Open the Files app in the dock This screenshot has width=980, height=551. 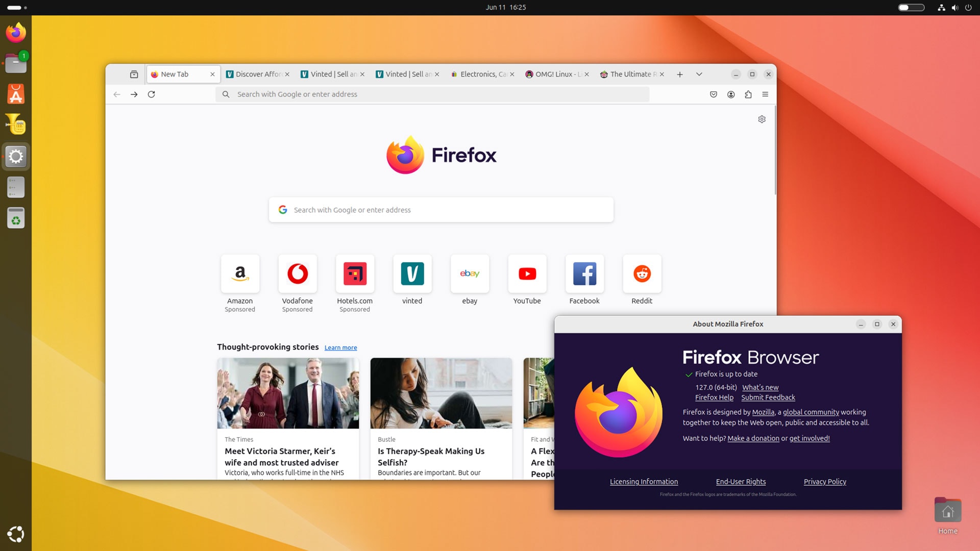16,64
